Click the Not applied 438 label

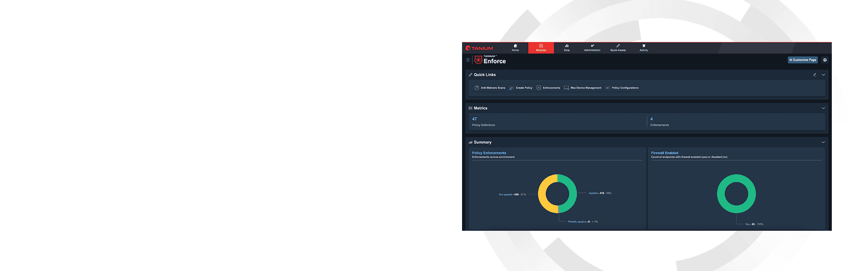[512, 194]
